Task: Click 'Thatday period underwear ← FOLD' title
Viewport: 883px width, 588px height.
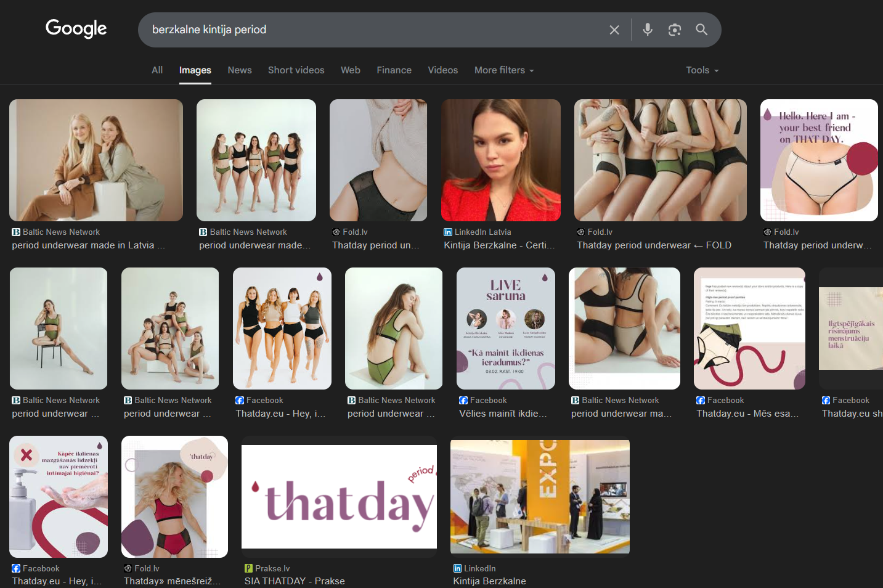Action: coord(654,245)
